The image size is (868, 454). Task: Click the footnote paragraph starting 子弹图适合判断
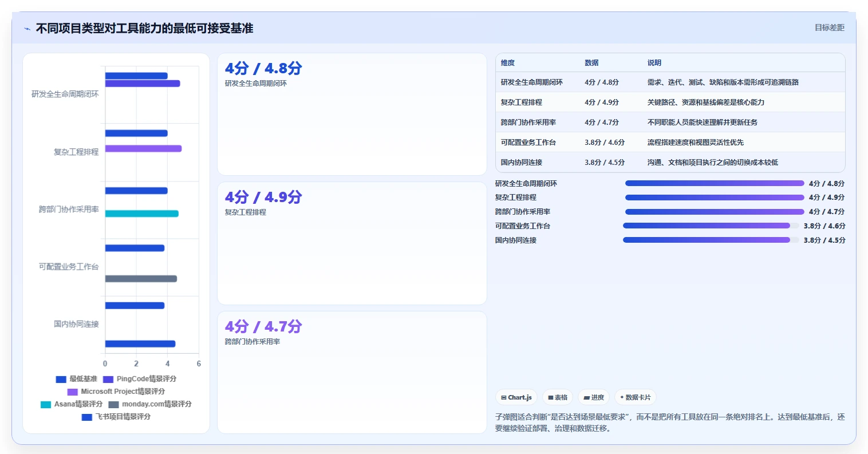point(670,423)
